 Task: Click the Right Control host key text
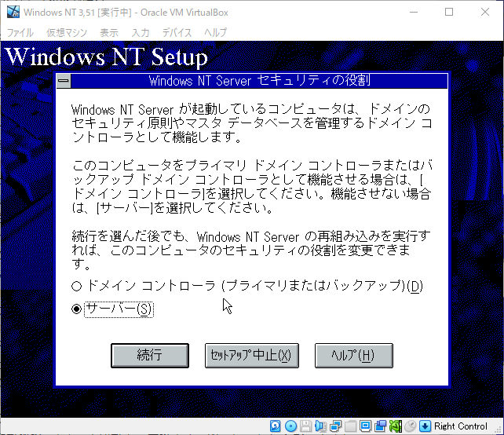click(461, 426)
